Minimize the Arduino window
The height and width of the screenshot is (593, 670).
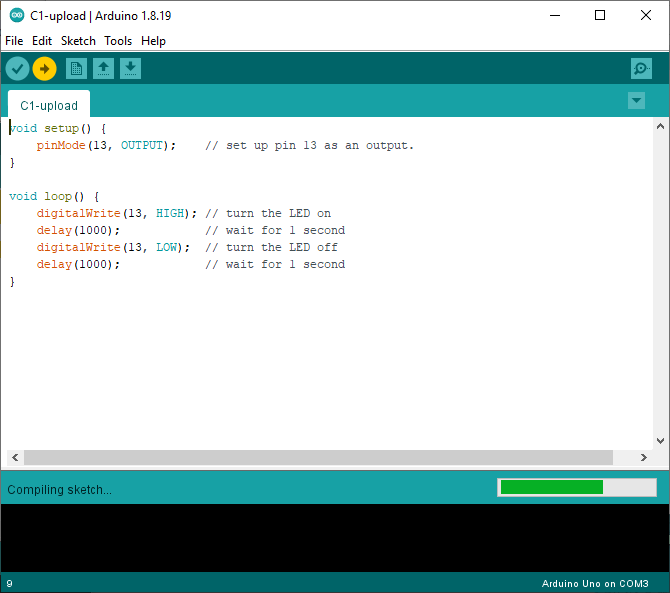click(x=555, y=15)
